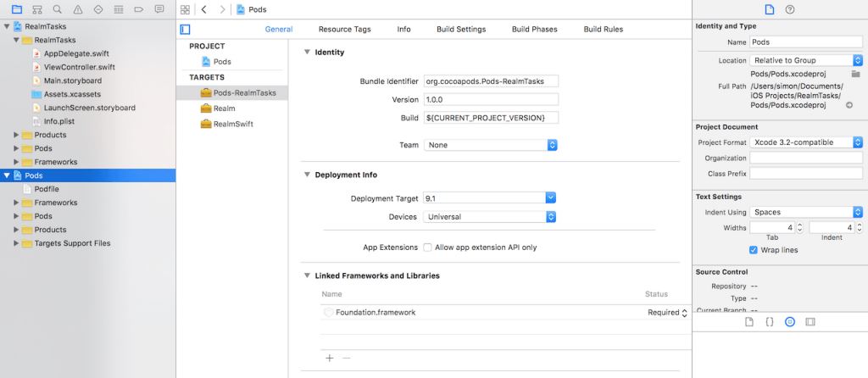Open the Breakpoint navigator
868x378 pixels.
138,9
